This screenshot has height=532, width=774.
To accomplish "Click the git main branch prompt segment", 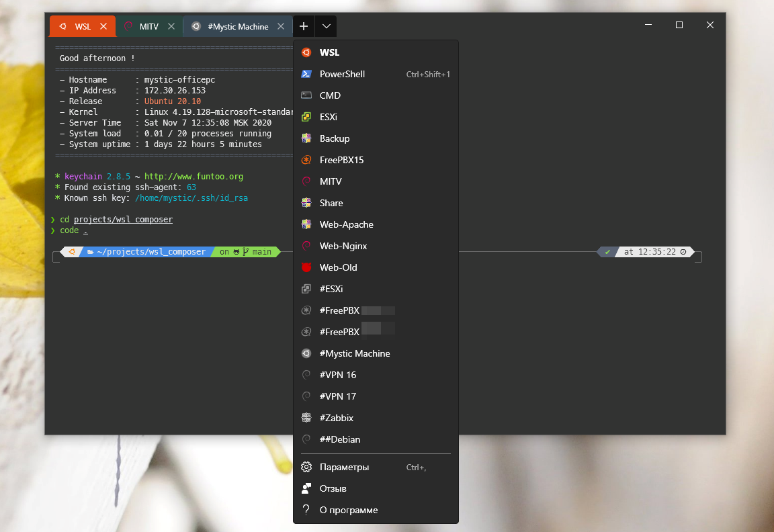I will click(247, 252).
